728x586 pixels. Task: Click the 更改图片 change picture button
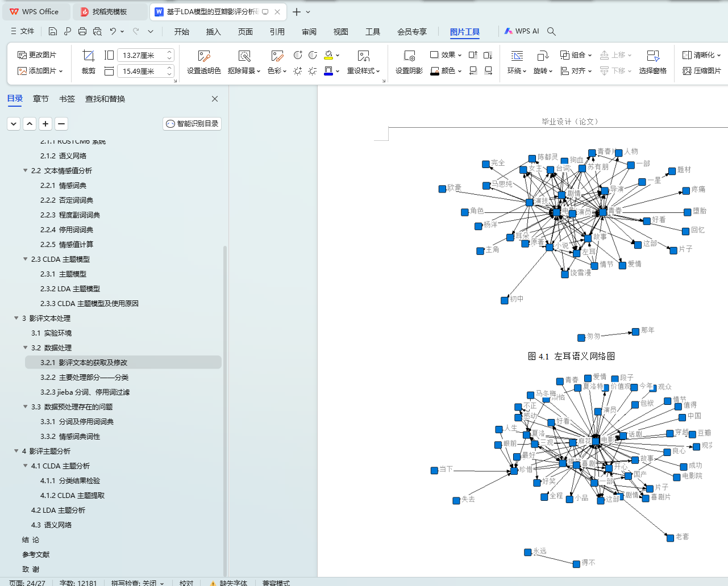click(37, 55)
